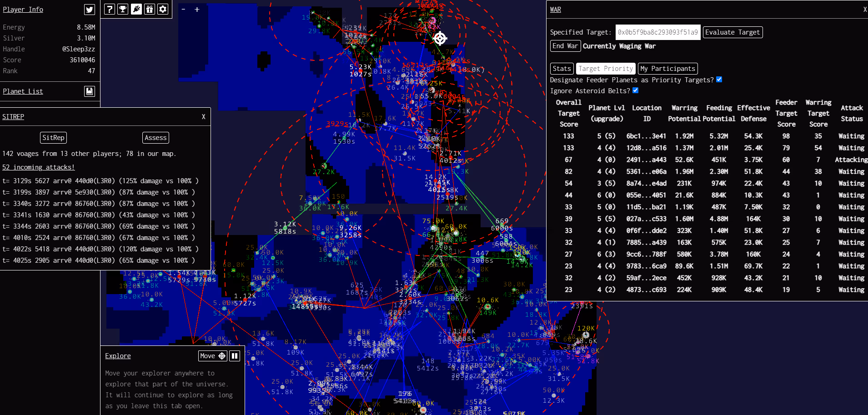The height and width of the screenshot is (415, 868).
Task: Zoom out the map with minus
Action: [x=183, y=9]
